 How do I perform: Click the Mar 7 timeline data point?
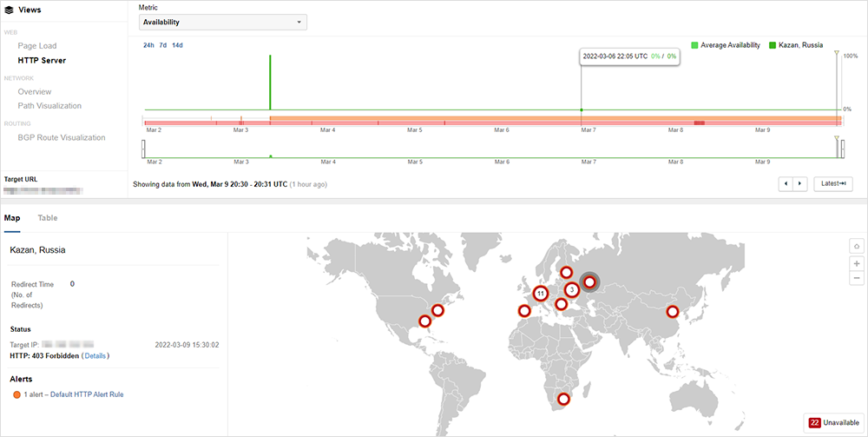pos(581,109)
